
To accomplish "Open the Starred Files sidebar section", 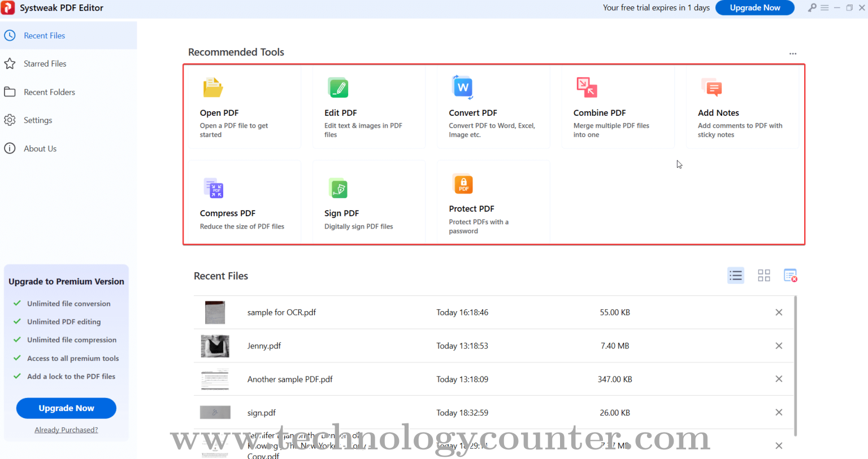I will [68, 64].
